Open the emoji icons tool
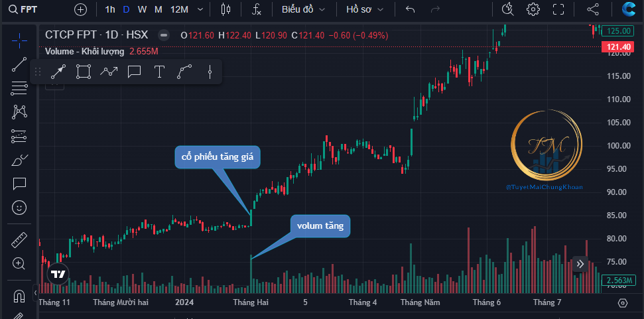This screenshot has width=644, height=319. coord(19,208)
